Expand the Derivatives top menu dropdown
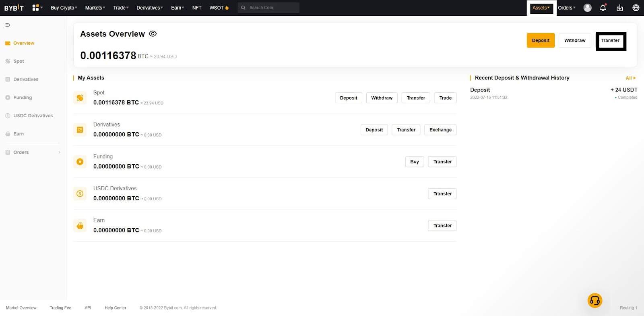644x316 pixels. point(150,8)
